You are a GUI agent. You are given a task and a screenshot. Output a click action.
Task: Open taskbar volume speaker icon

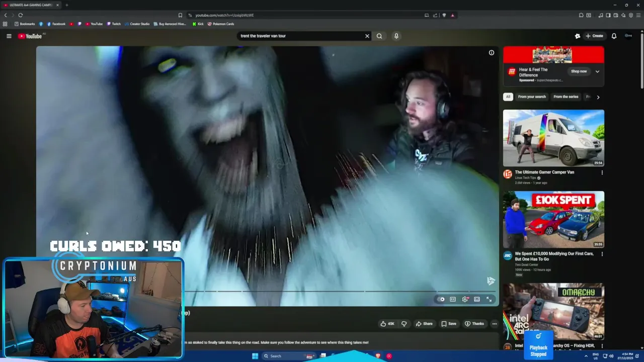point(611,356)
